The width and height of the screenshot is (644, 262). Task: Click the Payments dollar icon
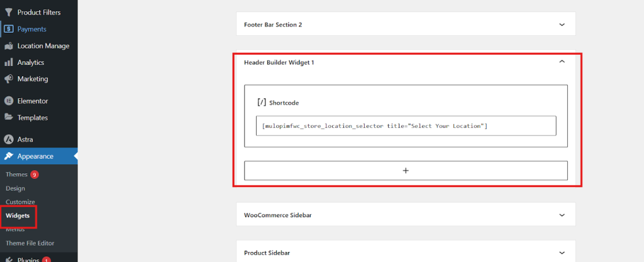(x=9, y=29)
